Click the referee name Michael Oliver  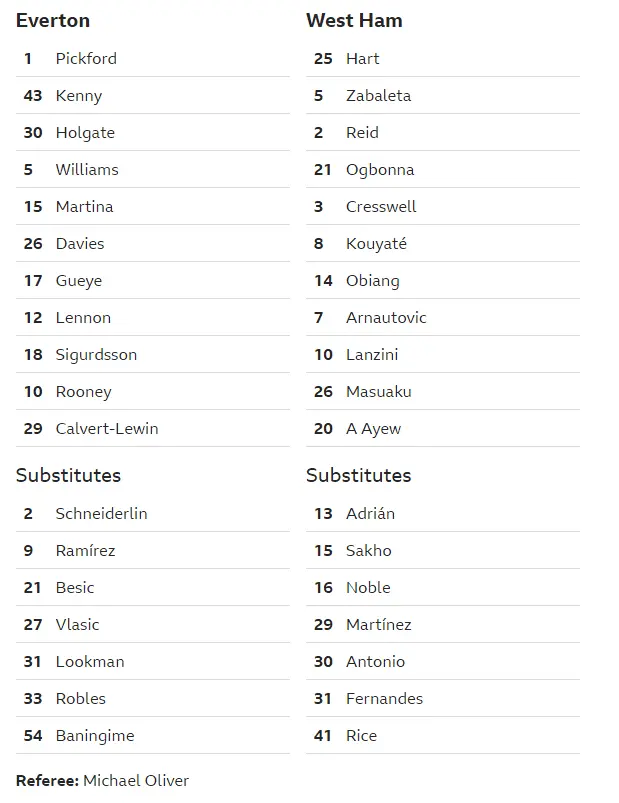(x=135, y=781)
